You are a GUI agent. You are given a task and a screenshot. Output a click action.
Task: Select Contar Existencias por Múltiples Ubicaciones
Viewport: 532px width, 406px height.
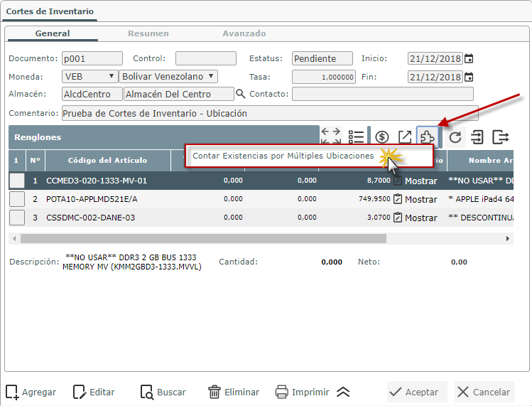click(283, 156)
